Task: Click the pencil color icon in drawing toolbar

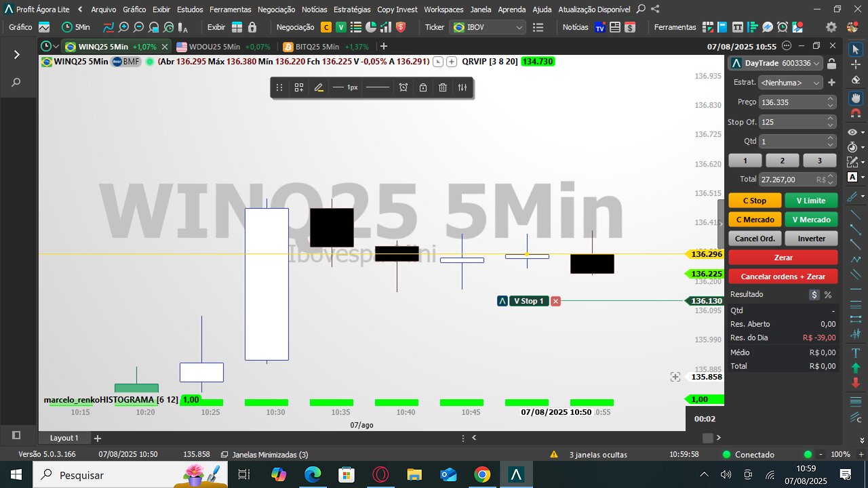Action: tap(319, 87)
